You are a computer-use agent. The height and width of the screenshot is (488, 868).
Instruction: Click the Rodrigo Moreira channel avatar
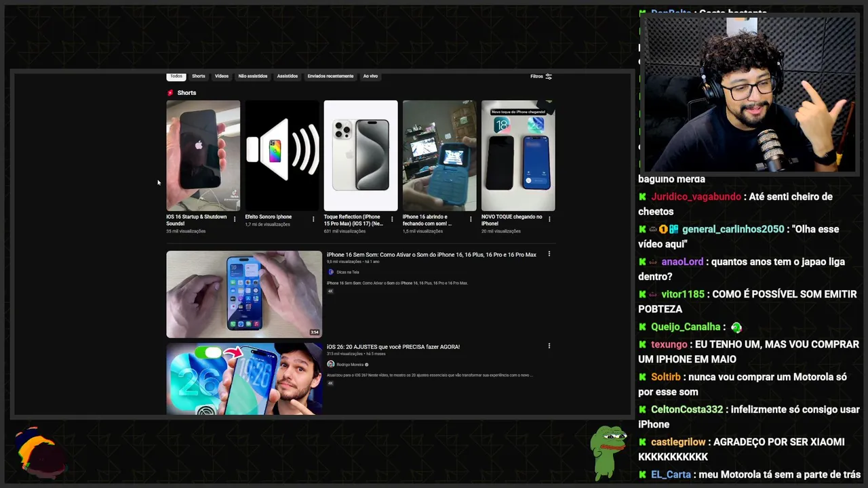pos(331,364)
